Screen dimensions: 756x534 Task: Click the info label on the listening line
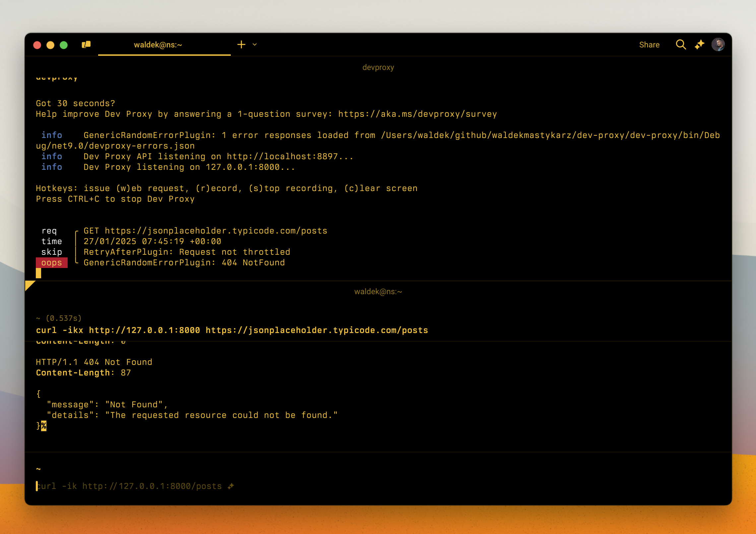pyautogui.click(x=52, y=167)
